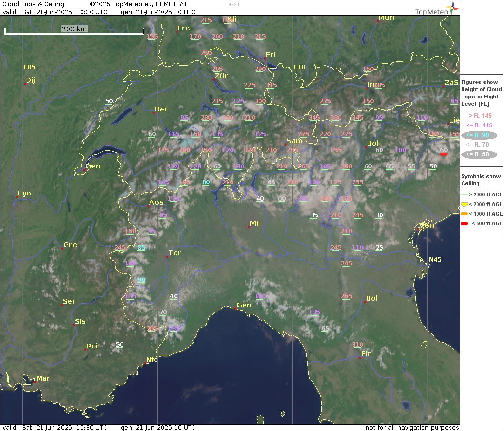This screenshot has width=504, height=431.
Task: Click the cyan 80 cloud top value
Action: click(206, 182)
